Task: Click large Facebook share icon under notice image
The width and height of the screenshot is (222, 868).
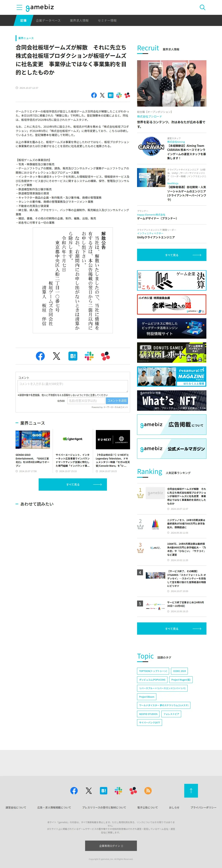Action: (x=40, y=356)
